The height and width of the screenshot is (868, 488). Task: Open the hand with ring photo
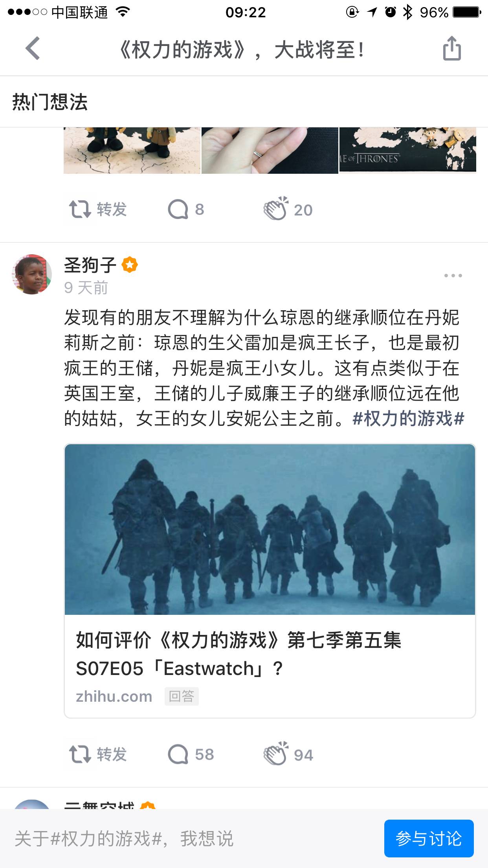(x=270, y=150)
